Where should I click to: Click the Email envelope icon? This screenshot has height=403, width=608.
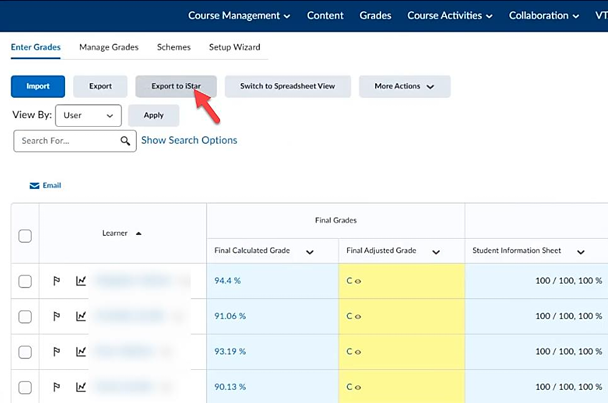point(35,186)
